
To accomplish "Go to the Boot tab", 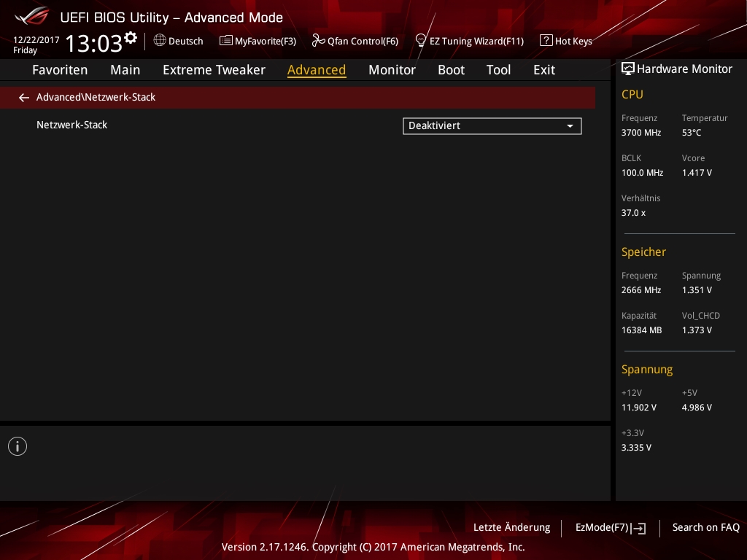I will [451, 70].
